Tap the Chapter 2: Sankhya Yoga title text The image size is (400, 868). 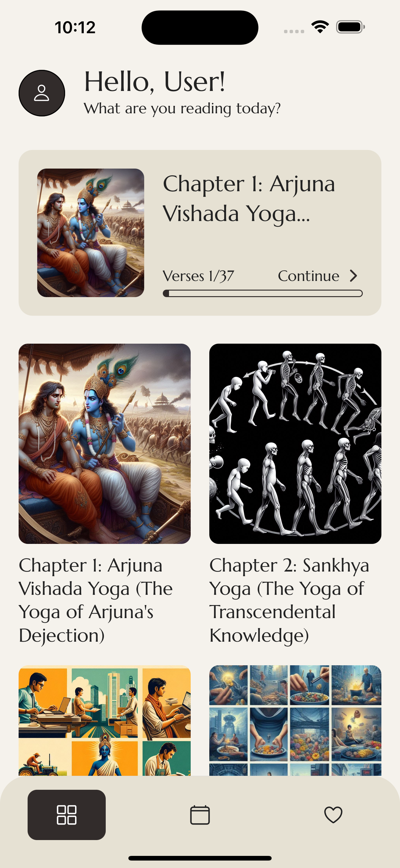click(x=290, y=600)
